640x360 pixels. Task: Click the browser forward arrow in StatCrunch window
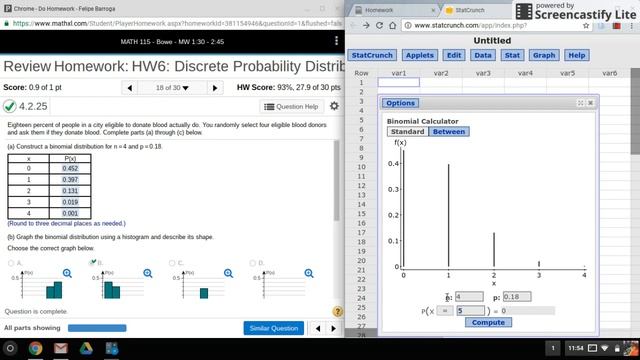(366, 25)
